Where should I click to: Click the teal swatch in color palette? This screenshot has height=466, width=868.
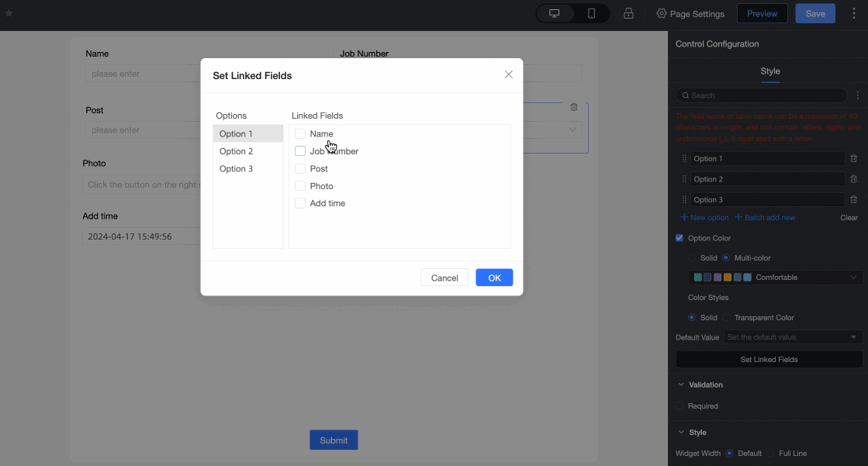pos(698,278)
